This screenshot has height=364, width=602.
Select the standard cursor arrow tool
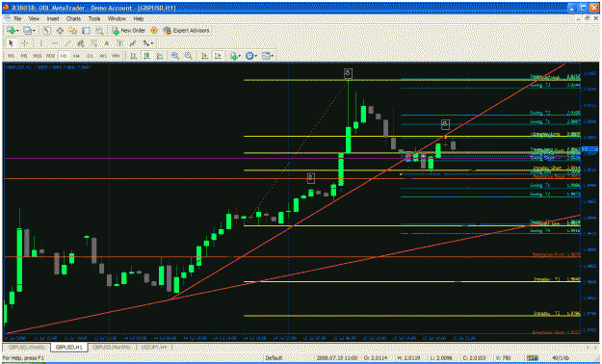[x=11, y=43]
